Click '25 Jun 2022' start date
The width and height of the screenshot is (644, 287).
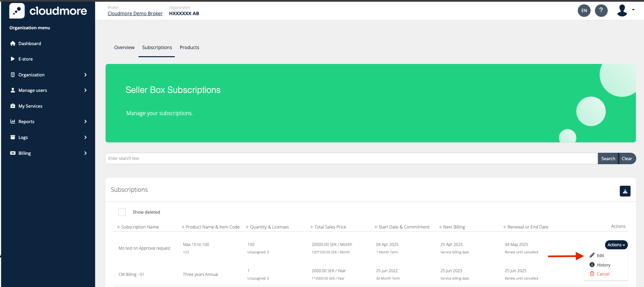pos(387,271)
